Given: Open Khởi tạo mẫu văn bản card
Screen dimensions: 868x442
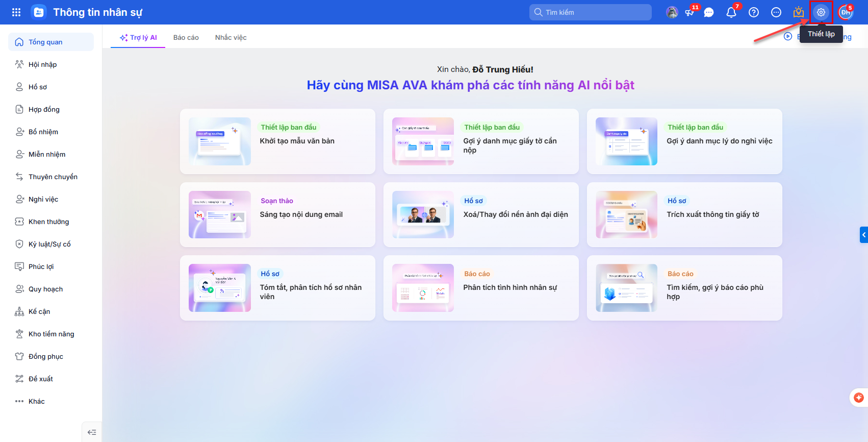Looking at the screenshot, I should tap(277, 141).
